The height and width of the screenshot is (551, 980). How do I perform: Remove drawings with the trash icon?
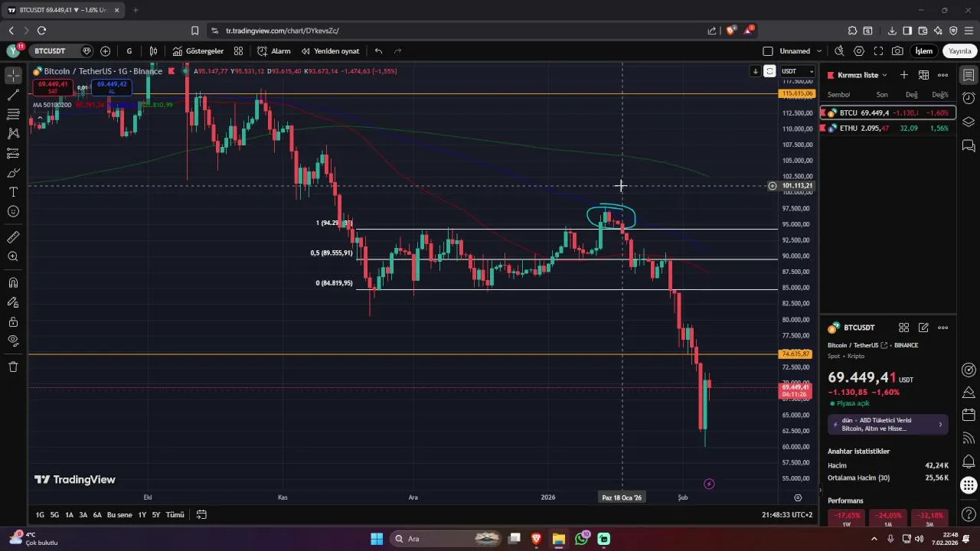pyautogui.click(x=13, y=367)
